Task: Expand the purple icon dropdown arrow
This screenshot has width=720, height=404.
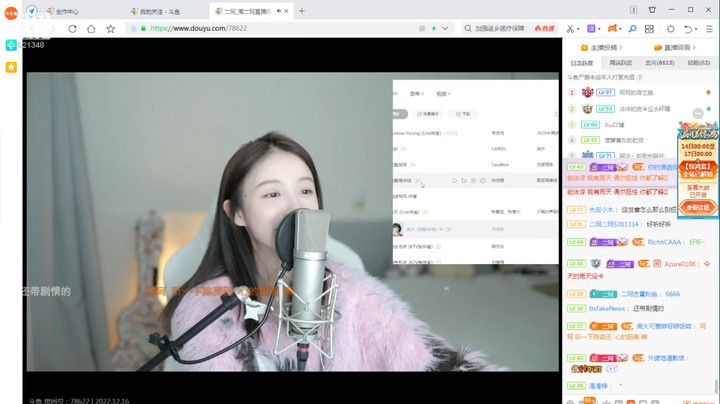Action: tap(599, 29)
